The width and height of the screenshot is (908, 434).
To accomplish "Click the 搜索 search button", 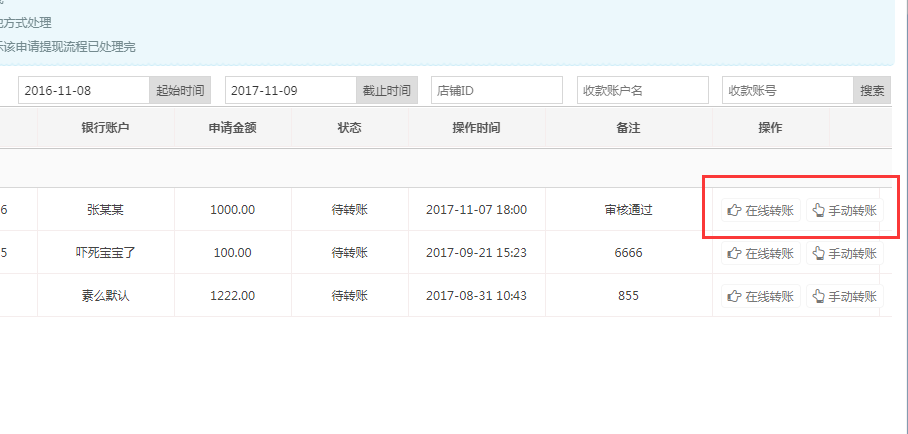I will 872,90.
